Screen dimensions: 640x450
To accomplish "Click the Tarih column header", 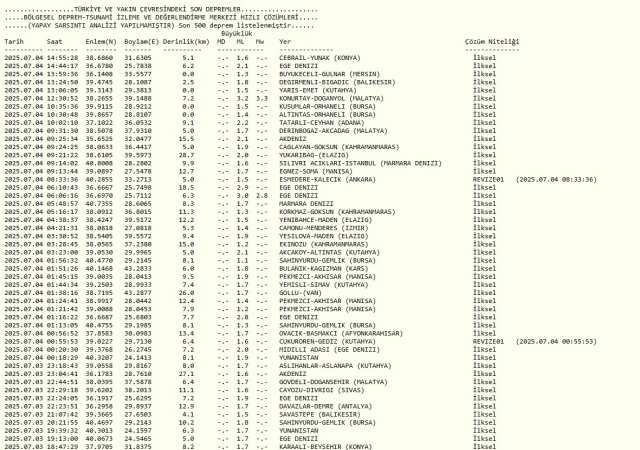I will pos(14,42).
